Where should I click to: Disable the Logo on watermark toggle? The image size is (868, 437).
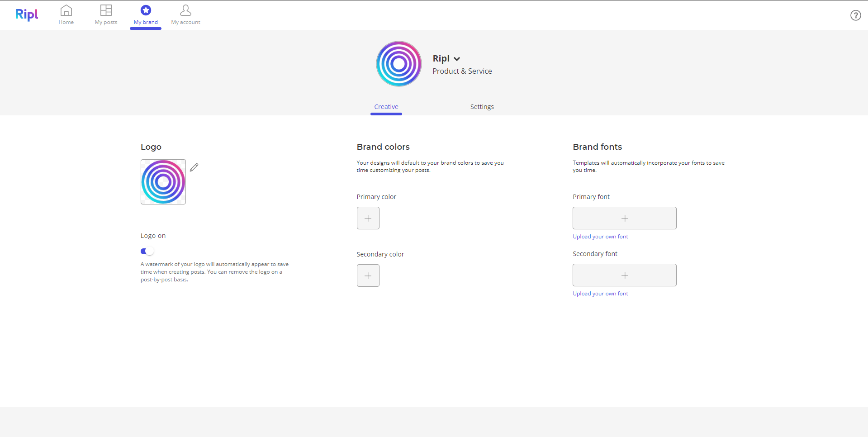click(147, 251)
